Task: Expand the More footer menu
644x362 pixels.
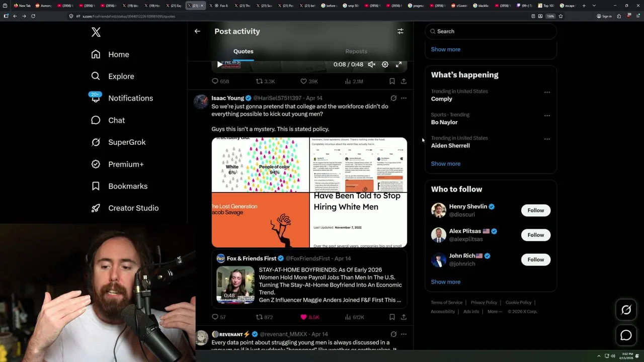Action: coord(495,312)
